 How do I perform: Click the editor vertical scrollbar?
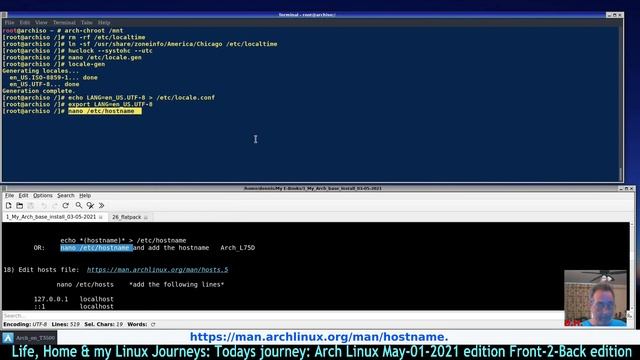[x=632, y=265]
